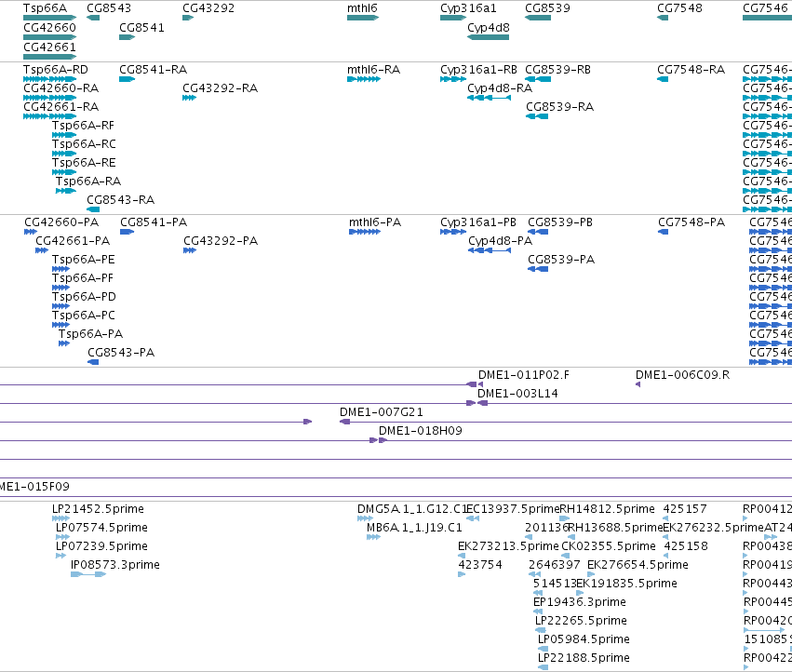Viewport: 792px width, 672px height.
Task: Click the LP22265.5prime EST label
Action: point(581,621)
